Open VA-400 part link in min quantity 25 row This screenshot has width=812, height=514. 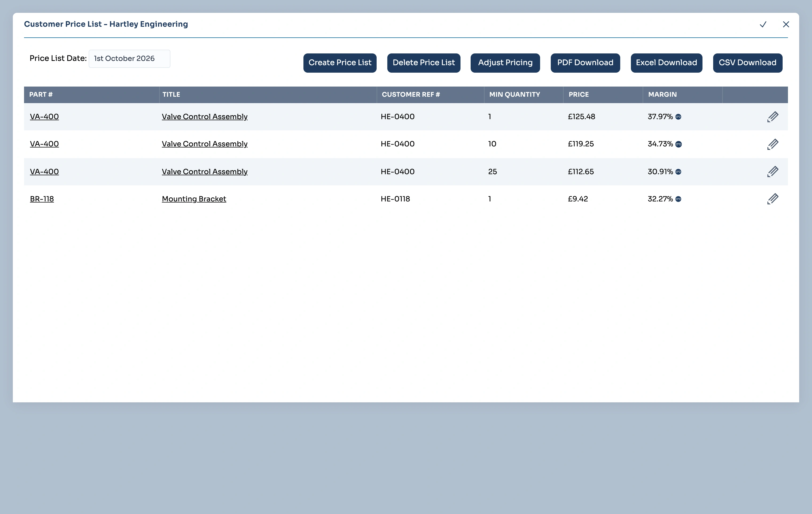pyautogui.click(x=44, y=172)
